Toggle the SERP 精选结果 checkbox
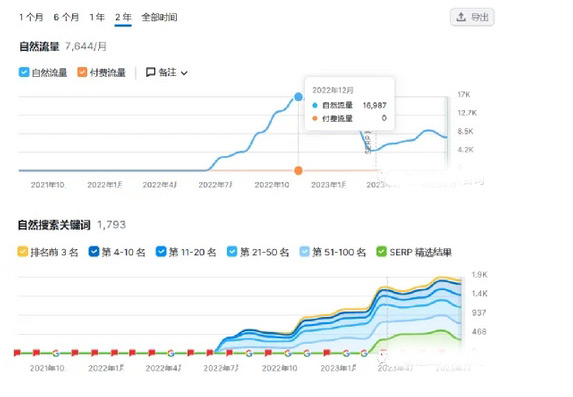 coord(382,252)
